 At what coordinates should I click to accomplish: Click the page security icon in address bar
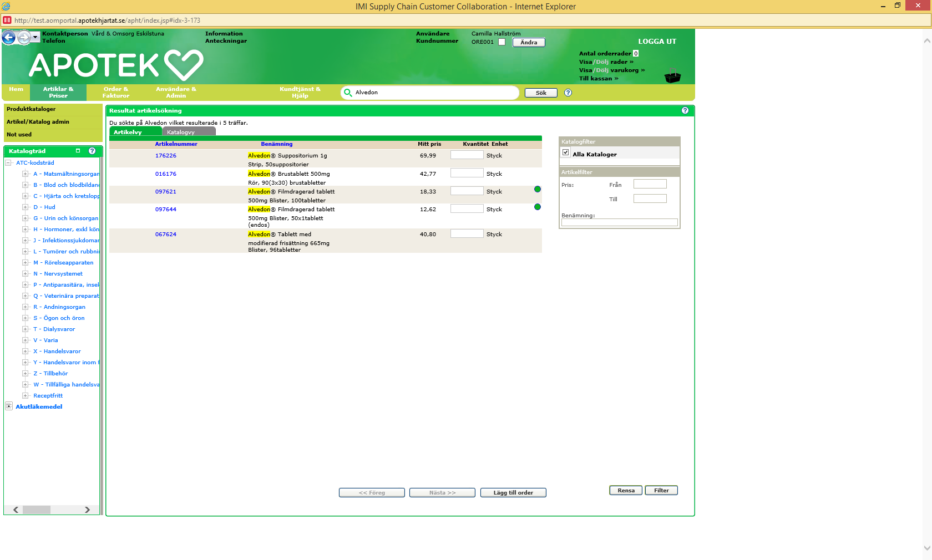[x=7, y=20]
